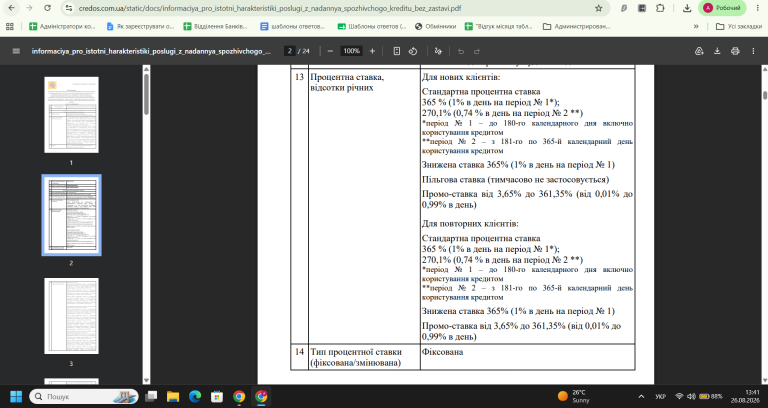
Task: Download the PDF file
Action: tap(717, 51)
